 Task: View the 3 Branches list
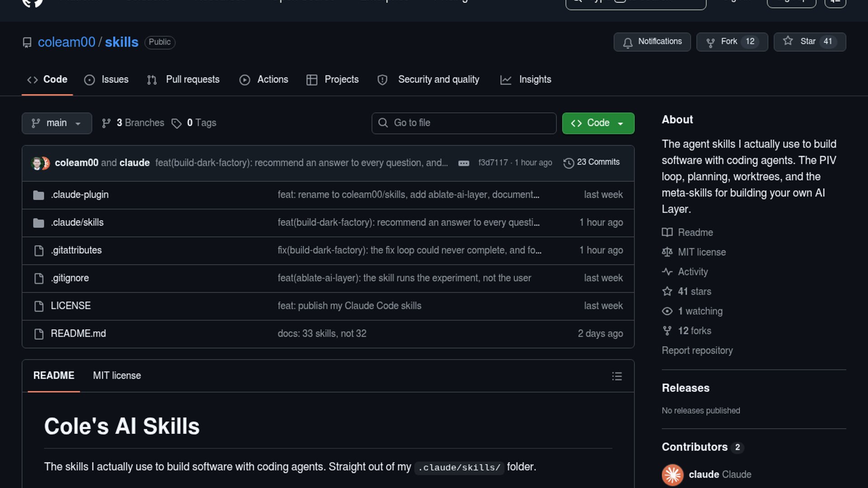tap(133, 123)
